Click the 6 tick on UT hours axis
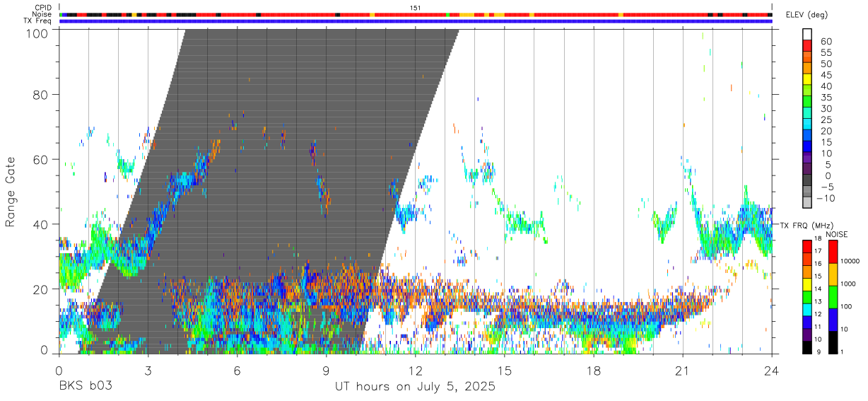This screenshot has height=401, width=868. point(237,371)
